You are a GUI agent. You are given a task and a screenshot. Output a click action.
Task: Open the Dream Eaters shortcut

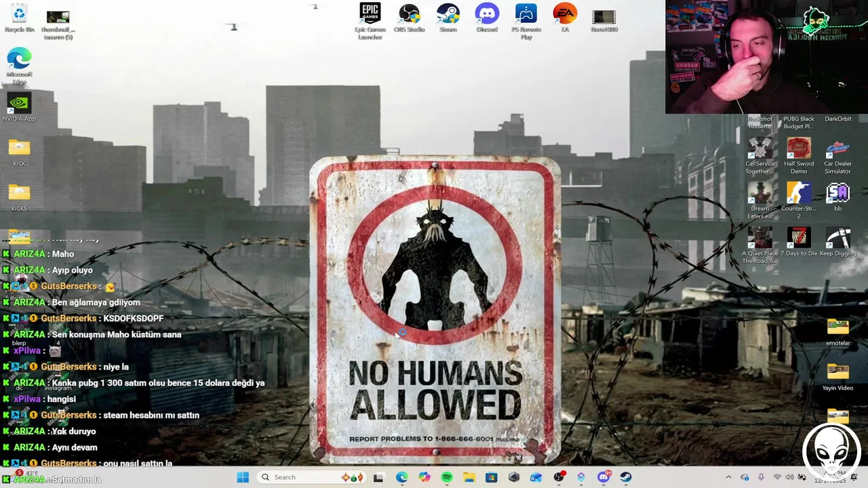(760, 201)
